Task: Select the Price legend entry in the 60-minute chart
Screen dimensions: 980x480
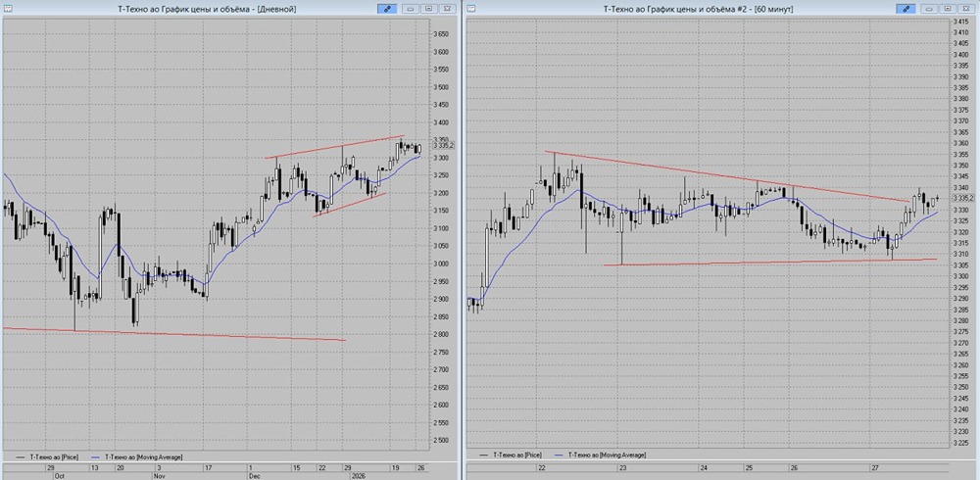Action: coord(509,455)
